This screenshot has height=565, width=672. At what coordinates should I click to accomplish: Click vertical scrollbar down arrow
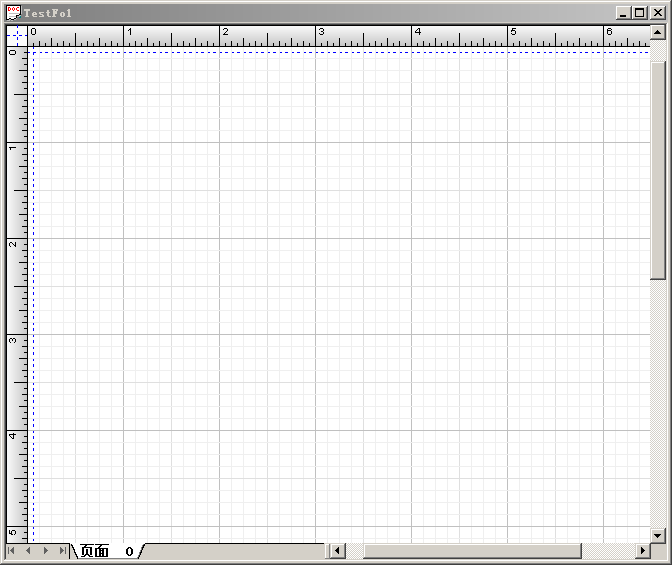tap(657, 535)
